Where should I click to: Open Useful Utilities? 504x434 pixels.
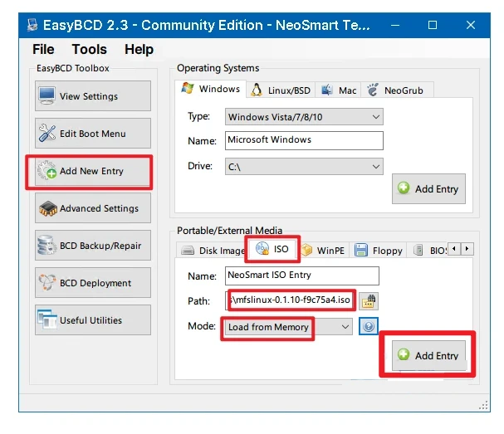tap(92, 320)
